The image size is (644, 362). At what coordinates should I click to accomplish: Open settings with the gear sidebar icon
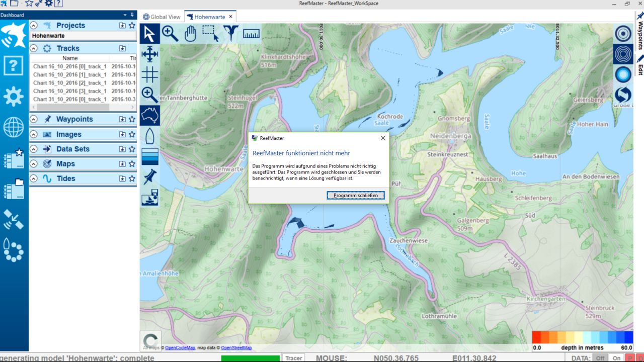click(14, 97)
